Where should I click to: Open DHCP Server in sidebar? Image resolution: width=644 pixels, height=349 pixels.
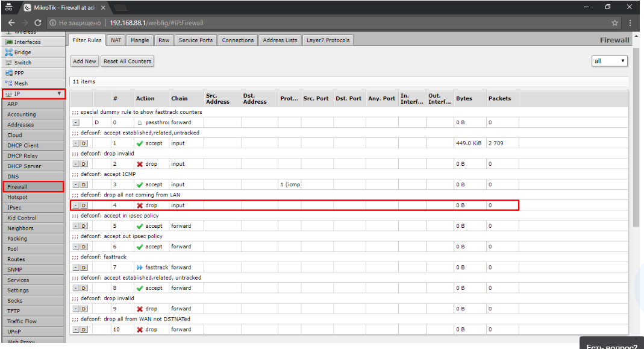point(33,166)
